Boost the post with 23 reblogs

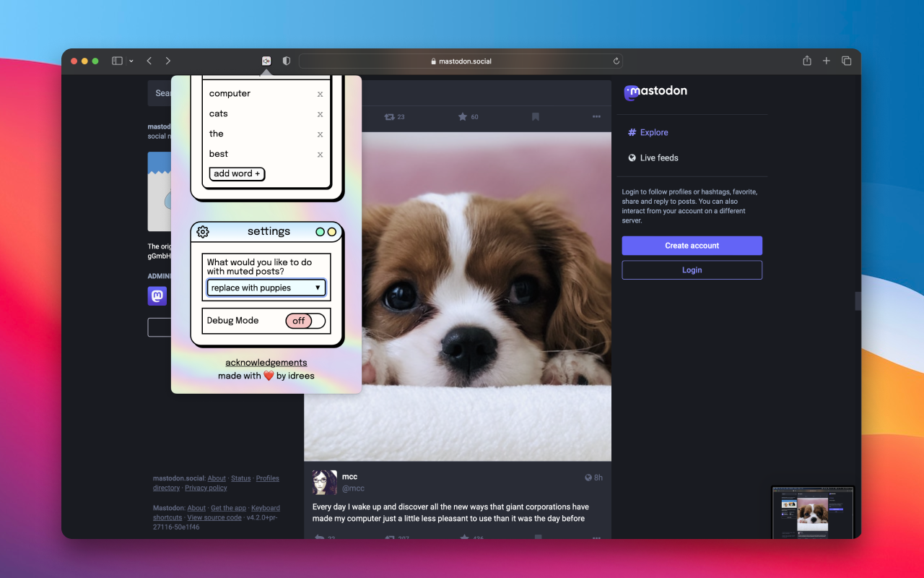(394, 116)
